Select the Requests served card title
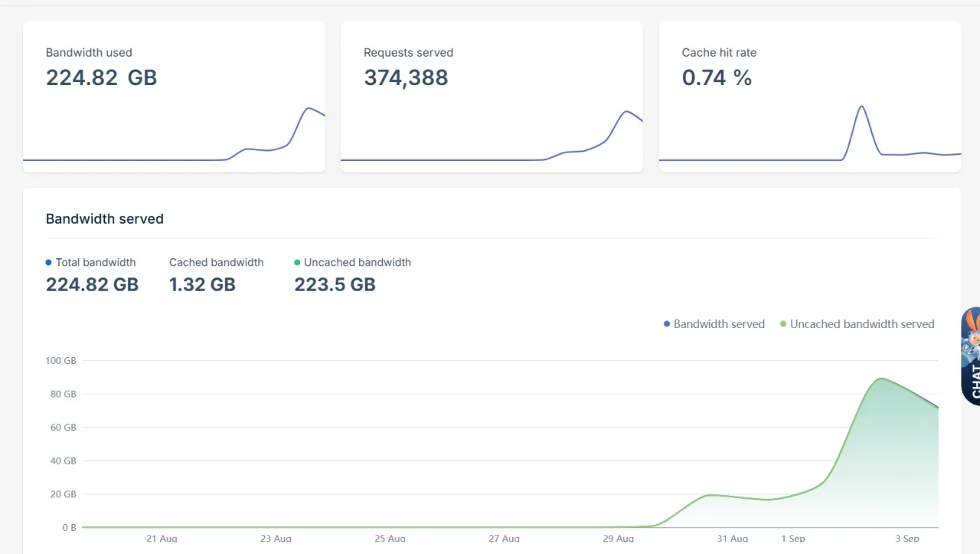Screen dimensions: 980x554 [x=408, y=53]
